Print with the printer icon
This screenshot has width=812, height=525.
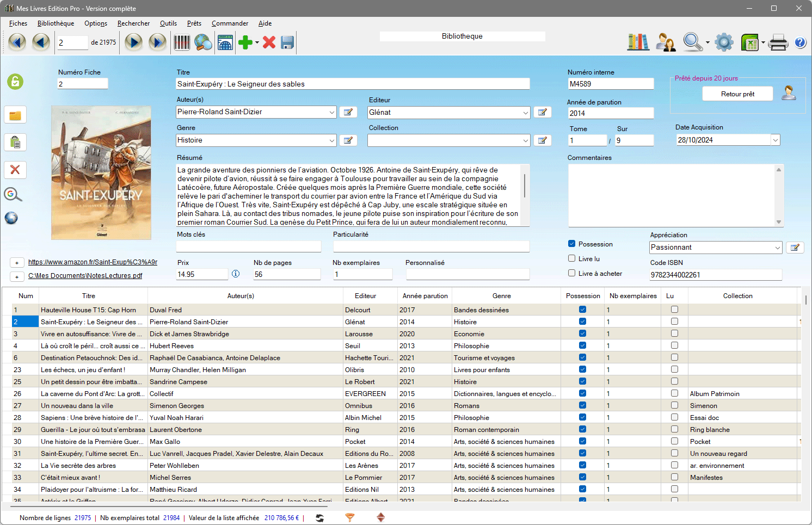[778, 42]
